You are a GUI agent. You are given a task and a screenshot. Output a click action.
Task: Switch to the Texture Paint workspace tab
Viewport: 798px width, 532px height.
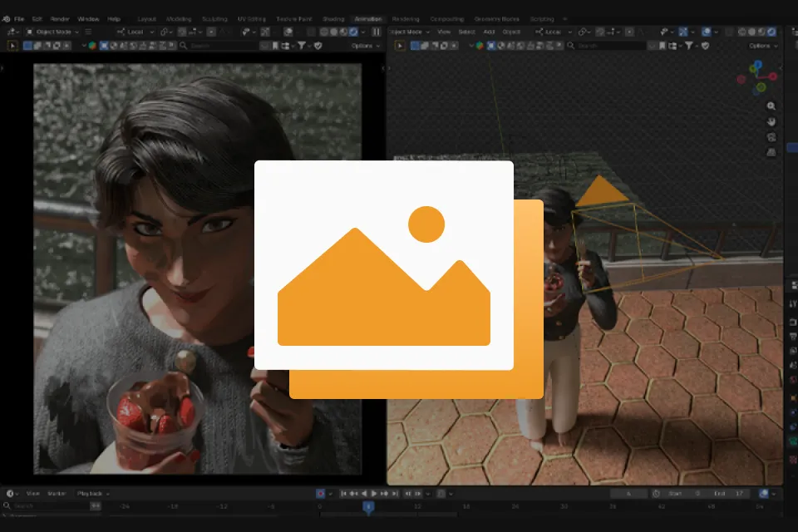pos(293,19)
